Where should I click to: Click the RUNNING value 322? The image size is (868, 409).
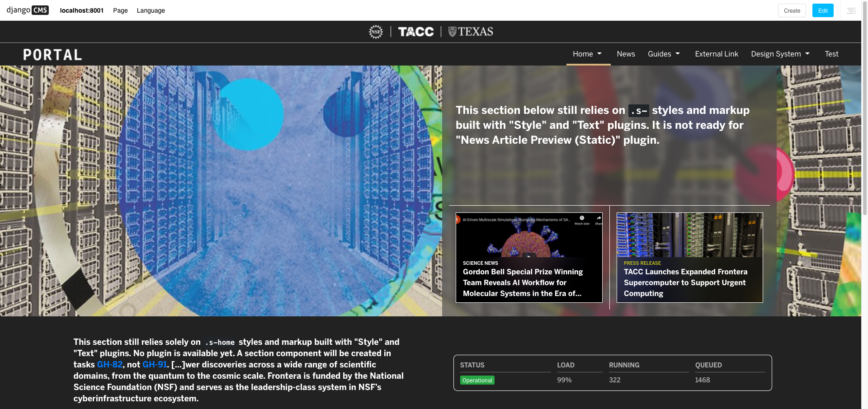pos(615,380)
